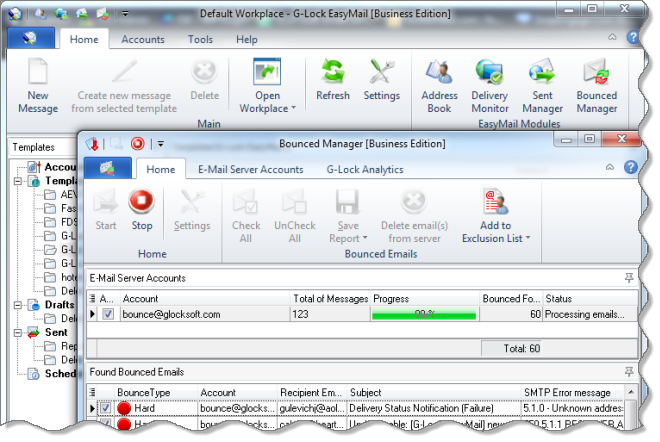Click bounce@glocksoft.com account cell
Image resolution: width=660 pixels, height=442 pixels.
(205, 314)
